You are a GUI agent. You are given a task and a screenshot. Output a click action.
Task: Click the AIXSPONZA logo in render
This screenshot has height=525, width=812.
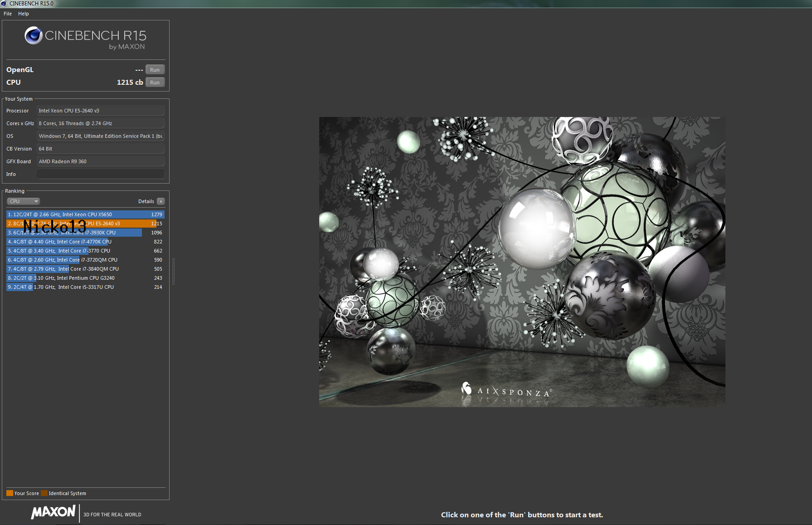click(x=506, y=390)
